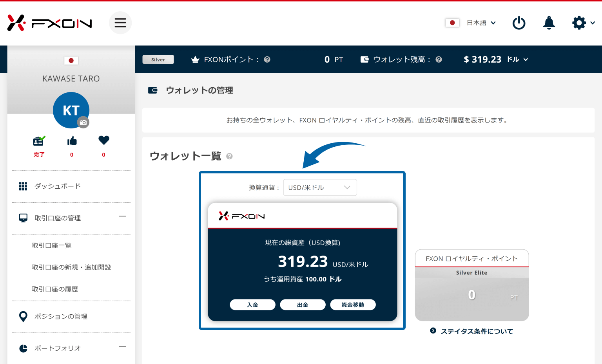Click the $ 319.23 wallet balance
Screen dimensions: 602x364
(x=482, y=59)
